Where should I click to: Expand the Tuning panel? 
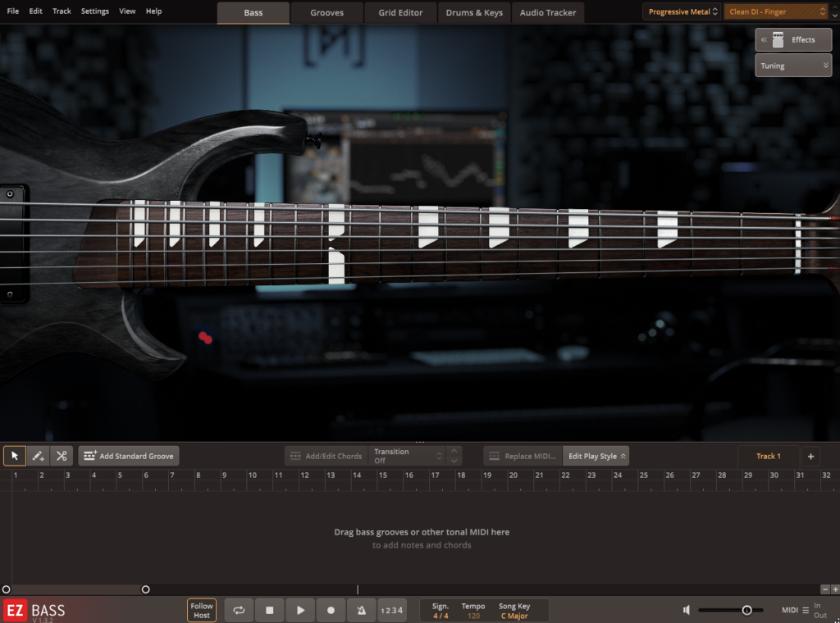[793, 66]
